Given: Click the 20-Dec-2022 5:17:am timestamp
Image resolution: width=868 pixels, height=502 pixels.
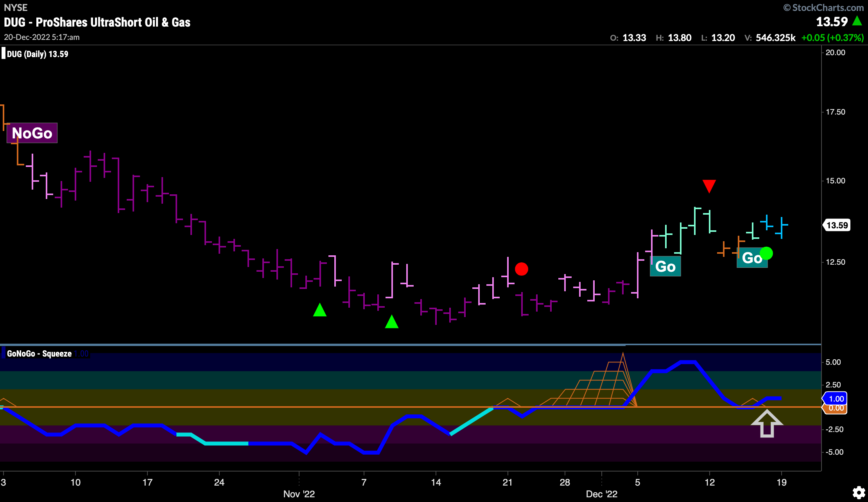Looking at the screenshot, I should [42, 37].
